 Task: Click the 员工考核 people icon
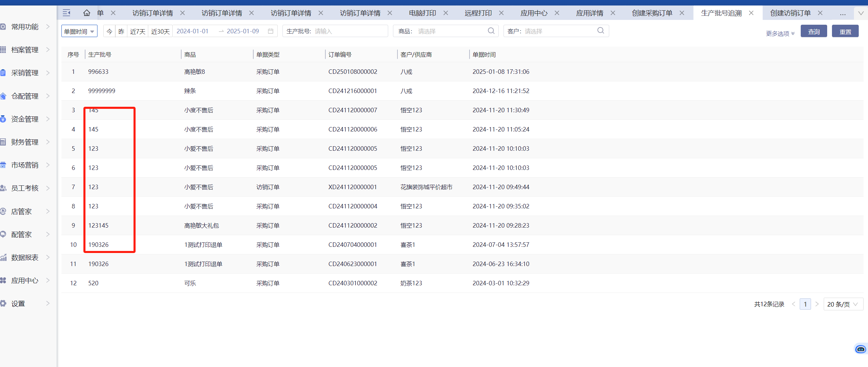[x=3, y=188]
